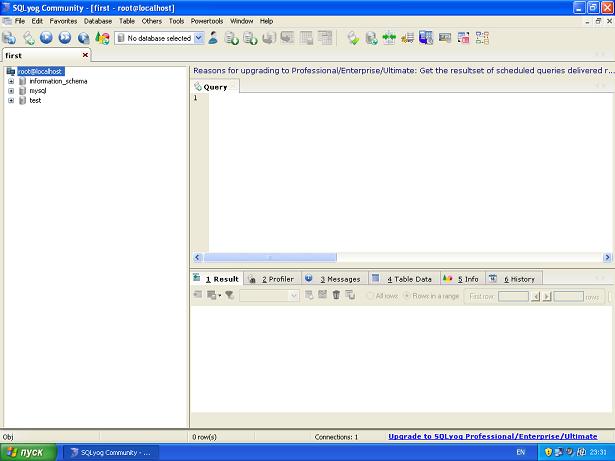Expand the mysql database node
The image size is (615, 461).
[x=11, y=91]
